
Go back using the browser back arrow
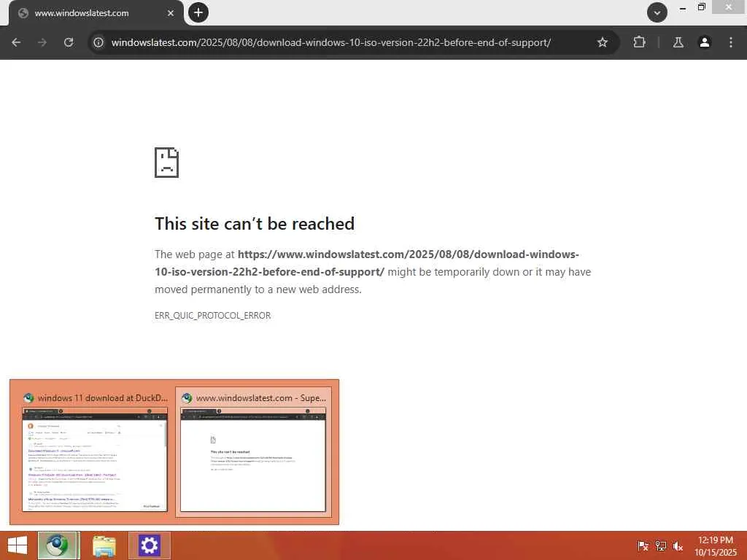coord(16,42)
